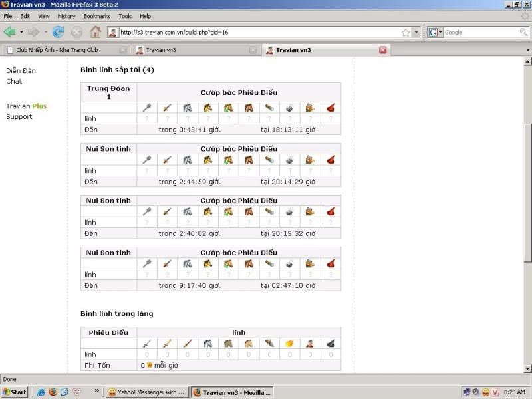
Task: Open the Trung Đòan 1 village link
Action: pos(108,92)
